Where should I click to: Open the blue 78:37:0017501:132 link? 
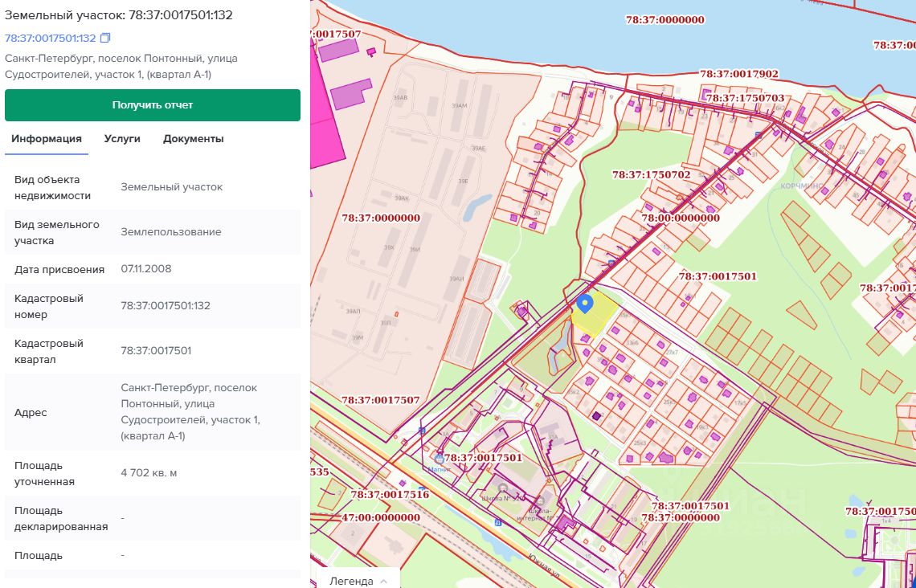pyautogui.click(x=51, y=39)
